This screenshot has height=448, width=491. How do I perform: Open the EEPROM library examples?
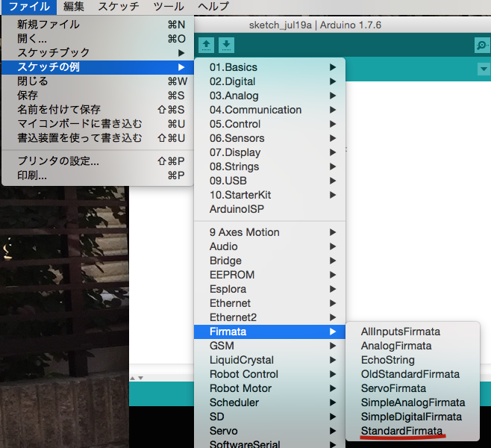[269, 275]
